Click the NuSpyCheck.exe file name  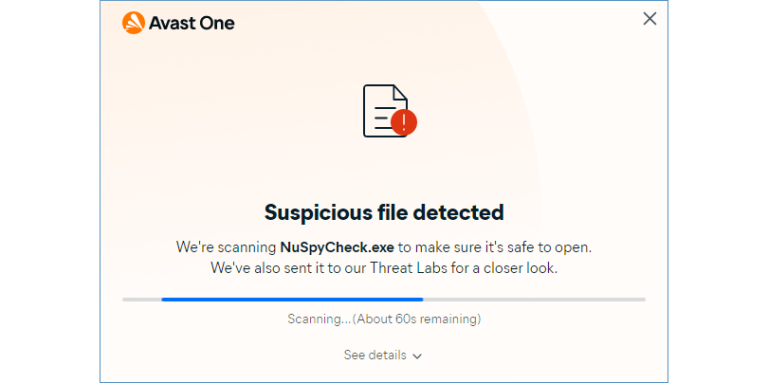(337, 247)
